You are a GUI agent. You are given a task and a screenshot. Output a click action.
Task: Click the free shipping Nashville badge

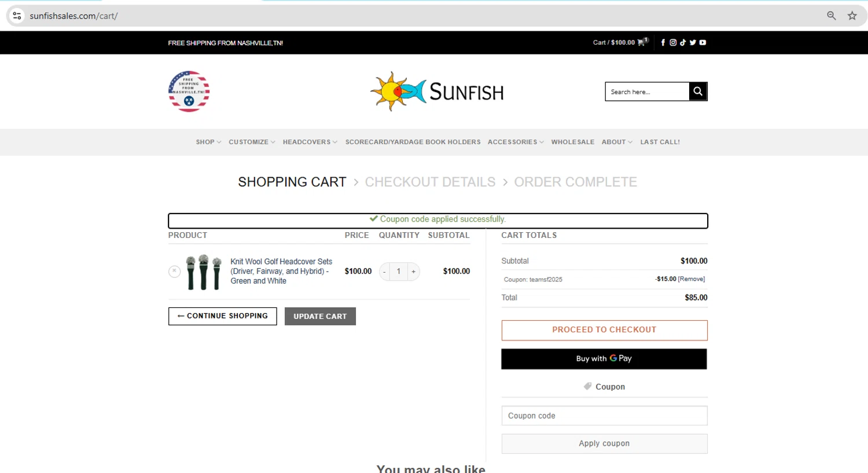[189, 91]
